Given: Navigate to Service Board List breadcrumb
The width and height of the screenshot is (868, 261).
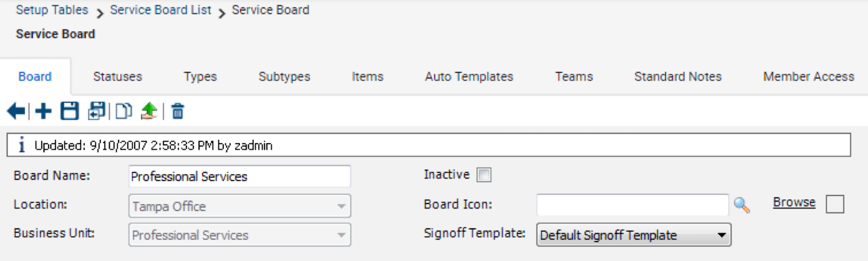Looking at the screenshot, I should (x=161, y=11).
